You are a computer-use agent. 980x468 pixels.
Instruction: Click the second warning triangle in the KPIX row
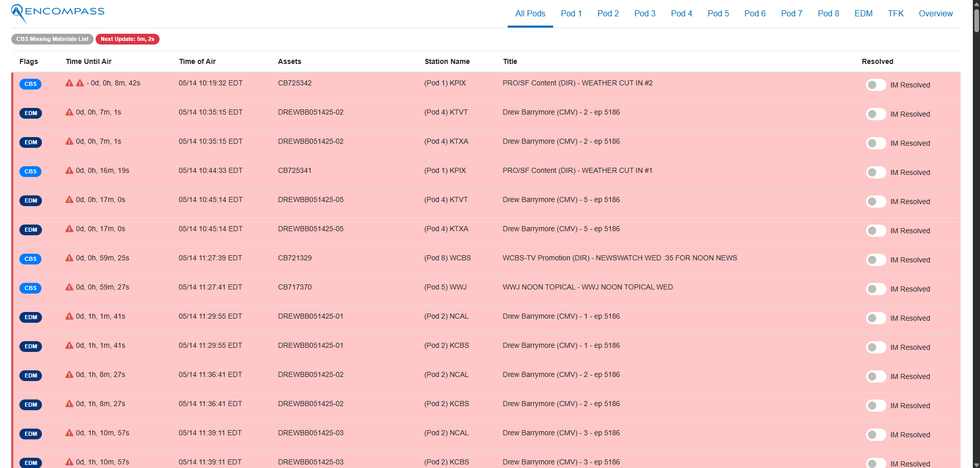[79, 82]
